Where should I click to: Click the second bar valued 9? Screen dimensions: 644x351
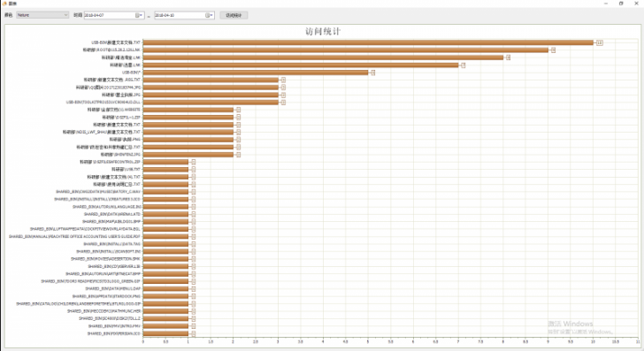click(x=346, y=50)
